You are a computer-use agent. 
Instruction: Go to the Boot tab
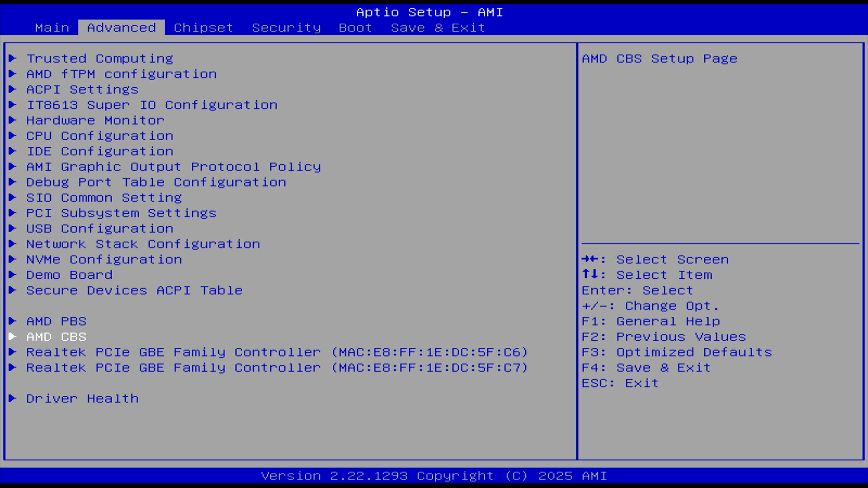point(355,28)
